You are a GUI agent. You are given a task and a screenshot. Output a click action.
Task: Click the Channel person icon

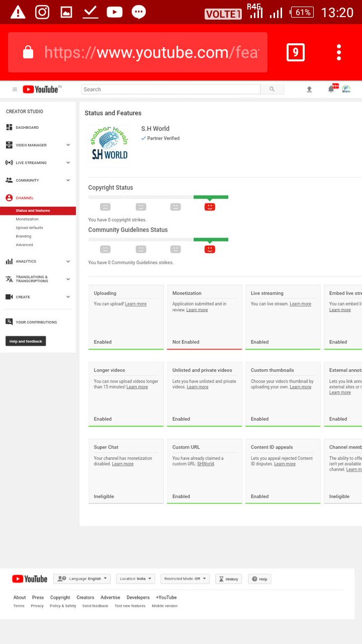coord(9,198)
